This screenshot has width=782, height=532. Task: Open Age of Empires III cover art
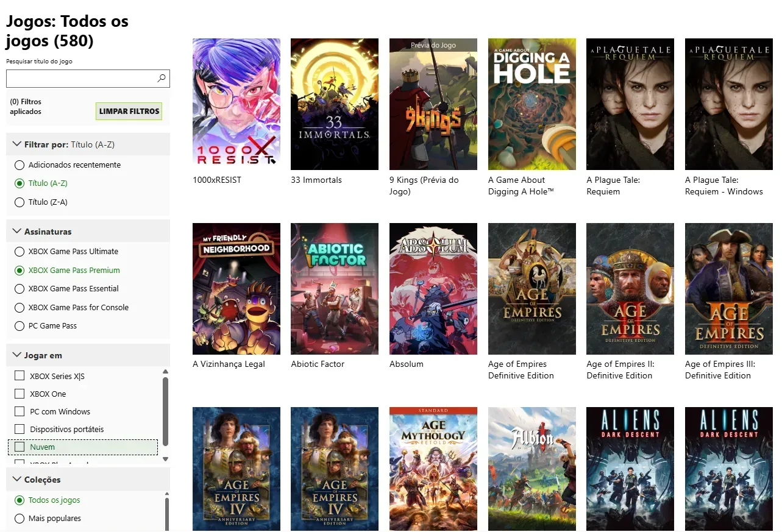(729, 289)
